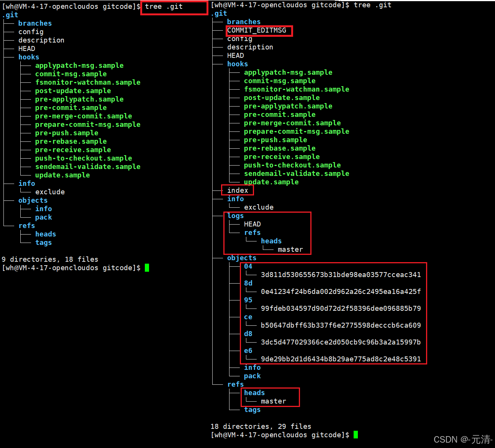Select object directory 'ce'
This screenshot has height=448, width=495.
click(x=248, y=317)
